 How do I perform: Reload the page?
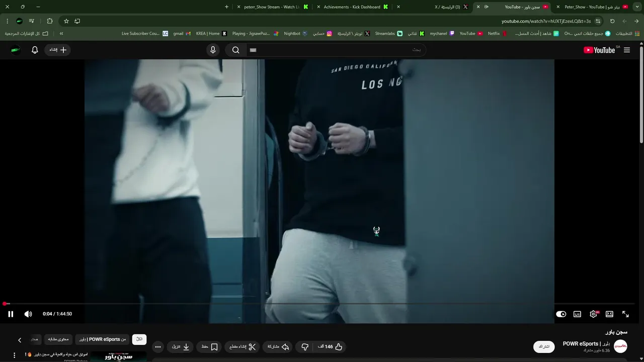[612, 21]
